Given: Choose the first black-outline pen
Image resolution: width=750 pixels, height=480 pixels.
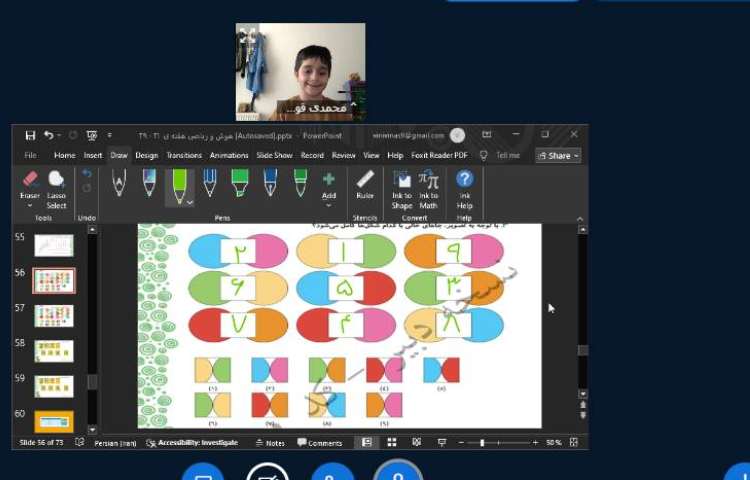Looking at the screenshot, I should [119, 183].
